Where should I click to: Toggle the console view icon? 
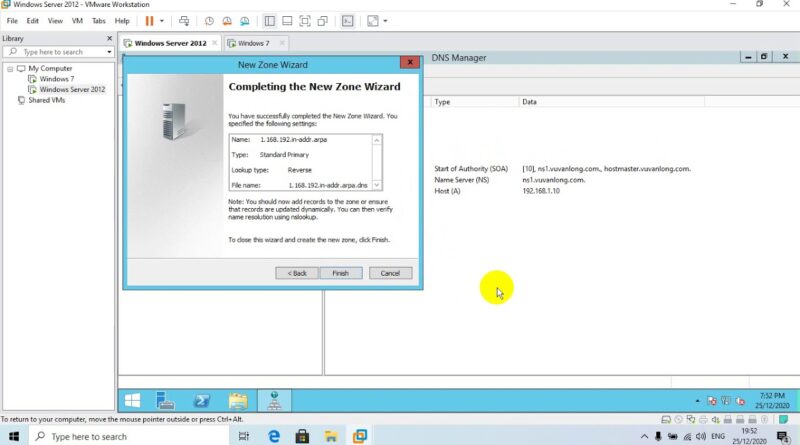pyautogui.click(x=347, y=21)
